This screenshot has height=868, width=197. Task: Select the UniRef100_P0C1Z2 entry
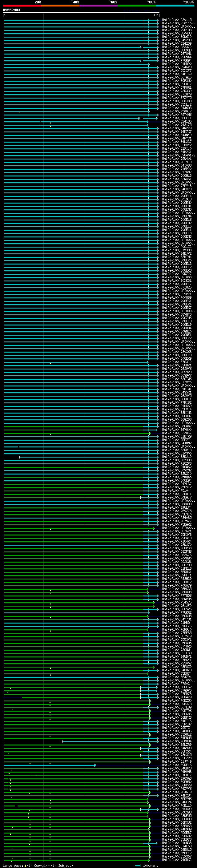177,247
